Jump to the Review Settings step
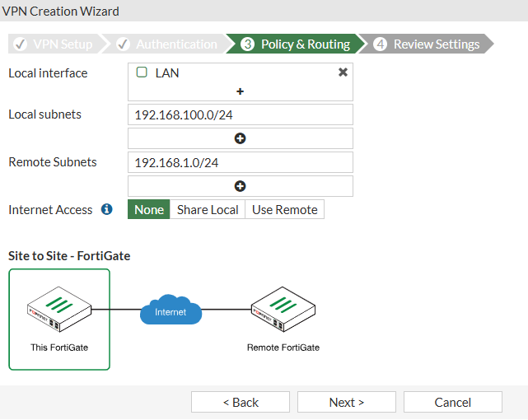This screenshot has height=420, width=528. coord(428,44)
